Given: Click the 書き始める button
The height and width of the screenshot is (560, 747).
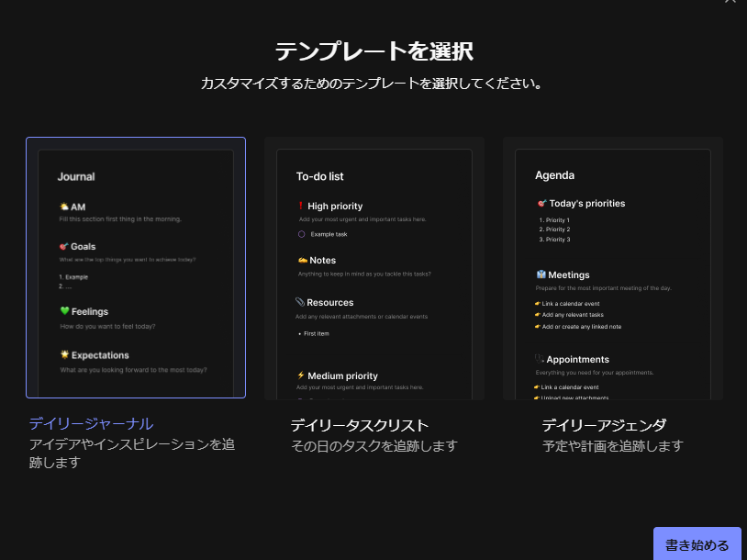Looking at the screenshot, I should 697,544.
